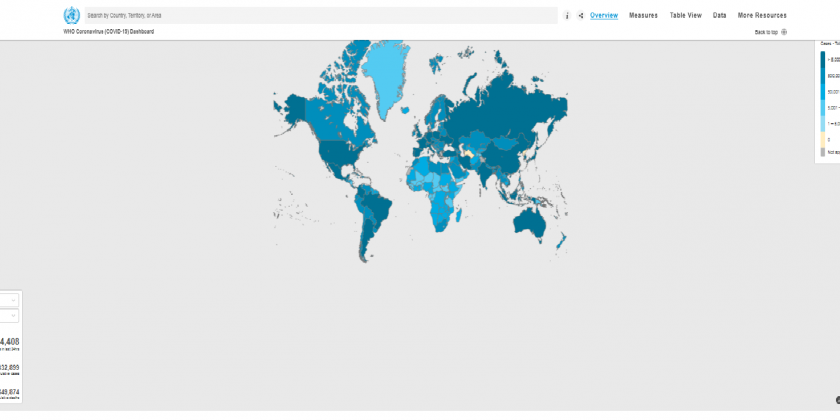Click the Back to top link
The image size is (840, 420).
[x=766, y=32]
